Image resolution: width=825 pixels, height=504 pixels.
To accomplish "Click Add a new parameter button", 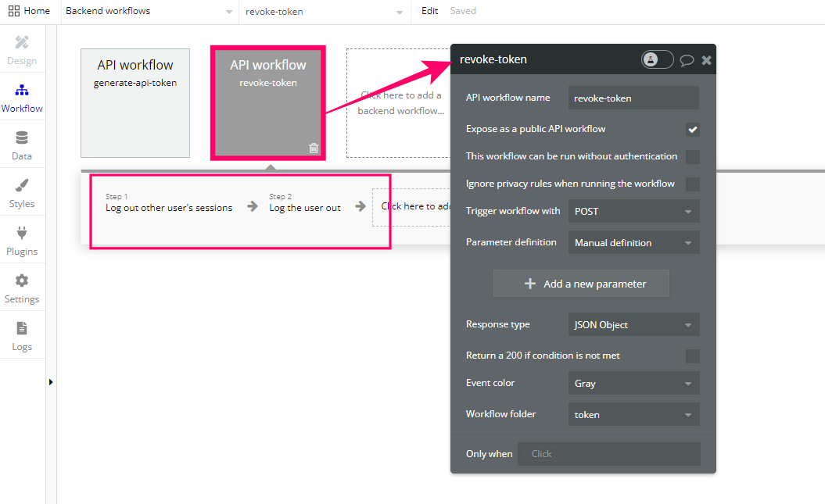I will [581, 284].
